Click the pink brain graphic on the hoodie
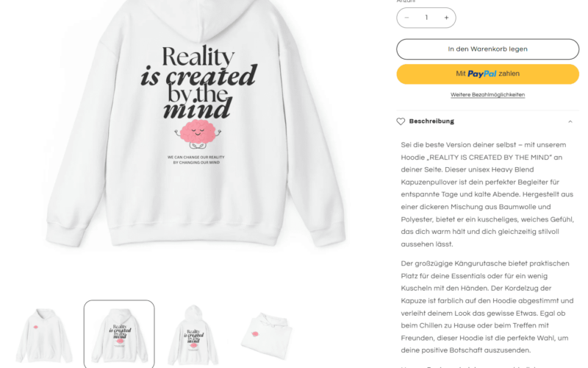Image resolution: width=588 pixels, height=368 pixels. (x=198, y=134)
